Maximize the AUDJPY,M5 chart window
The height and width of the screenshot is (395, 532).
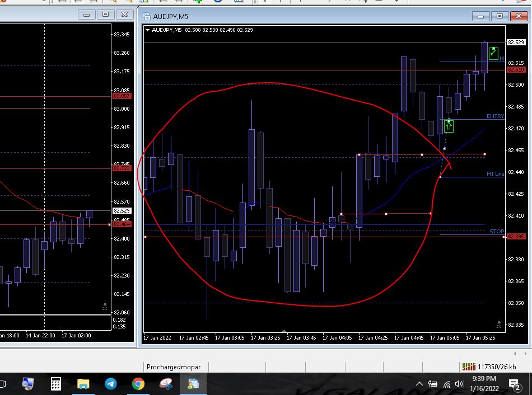[500, 16]
